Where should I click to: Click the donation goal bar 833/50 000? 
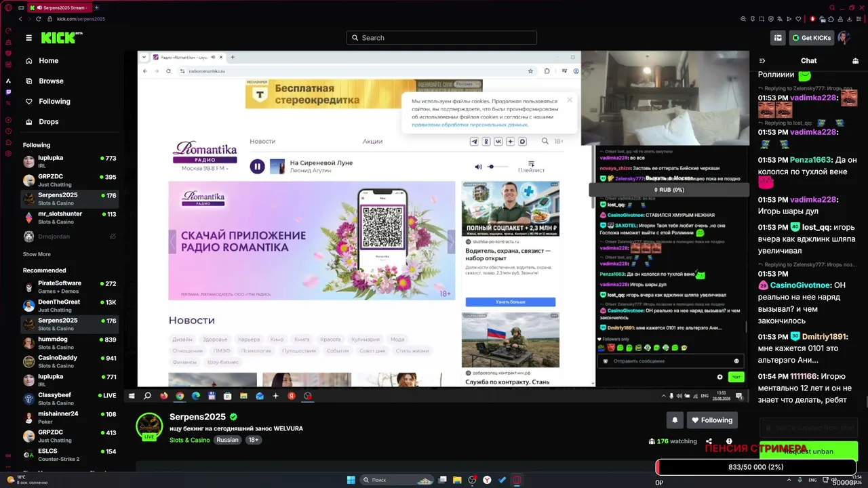[755, 467]
